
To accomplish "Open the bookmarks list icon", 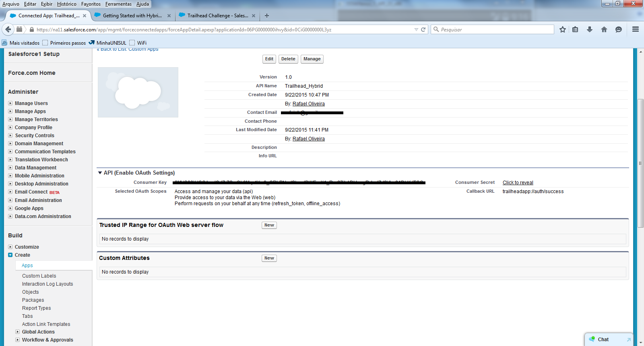I will click(x=575, y=29).
